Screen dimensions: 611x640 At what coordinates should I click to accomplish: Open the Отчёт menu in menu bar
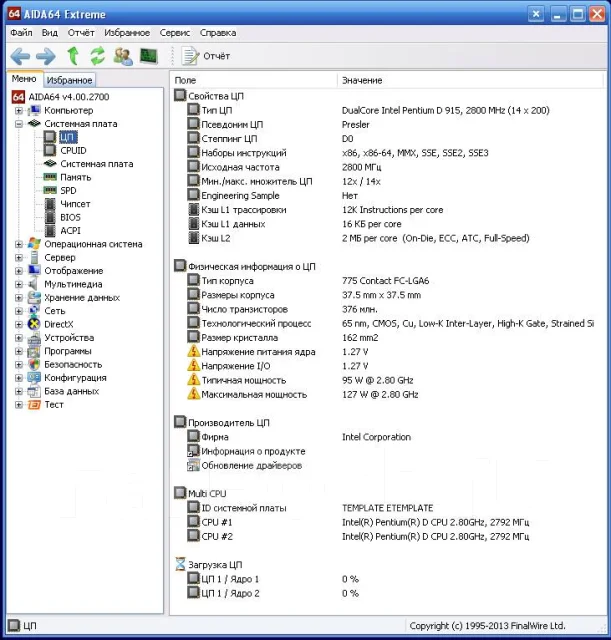(81, 33)
